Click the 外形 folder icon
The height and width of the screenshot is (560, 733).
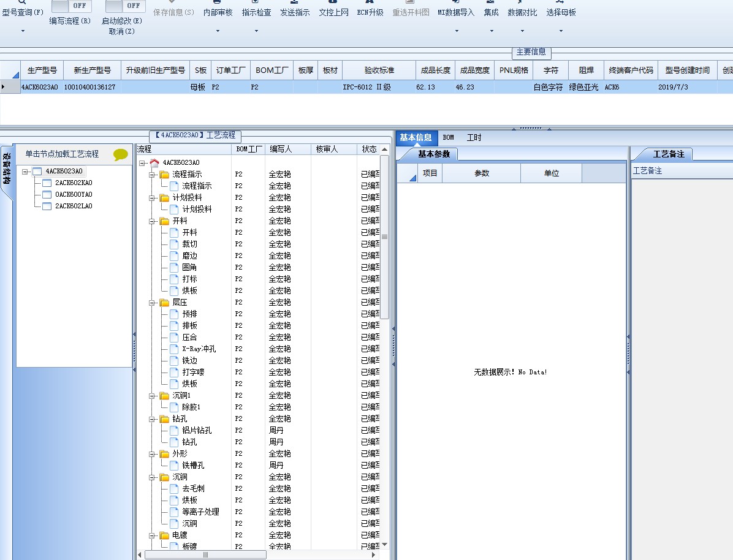point(164,454)
